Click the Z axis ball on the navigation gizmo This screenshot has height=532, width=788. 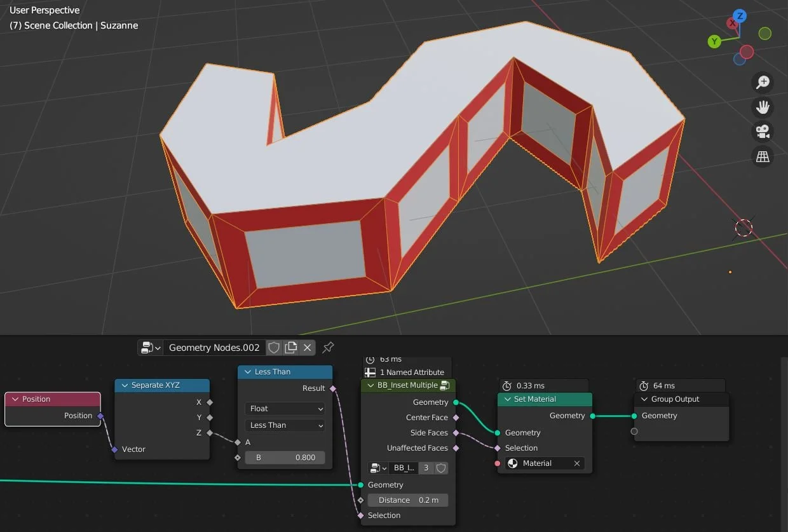pyautogui.click(x=739, y=15)
